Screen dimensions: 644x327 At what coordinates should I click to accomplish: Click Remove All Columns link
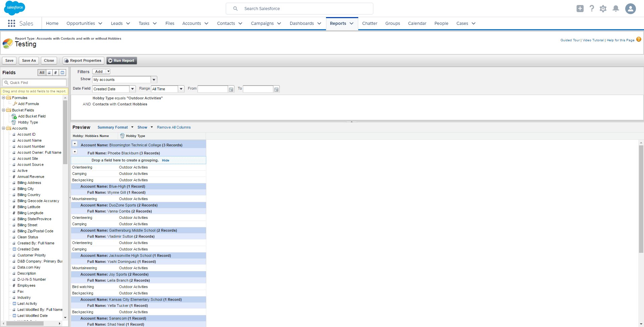click(x=173, y=127)
